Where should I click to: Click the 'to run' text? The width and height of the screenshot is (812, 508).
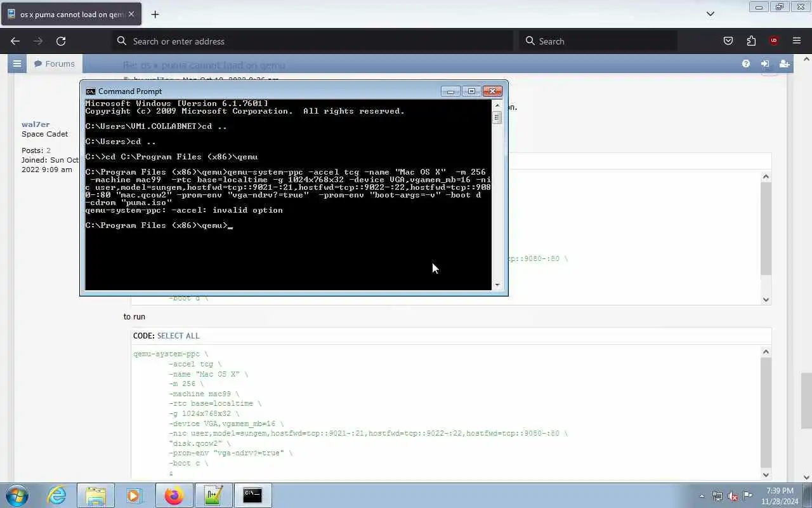tap(134, 316)
